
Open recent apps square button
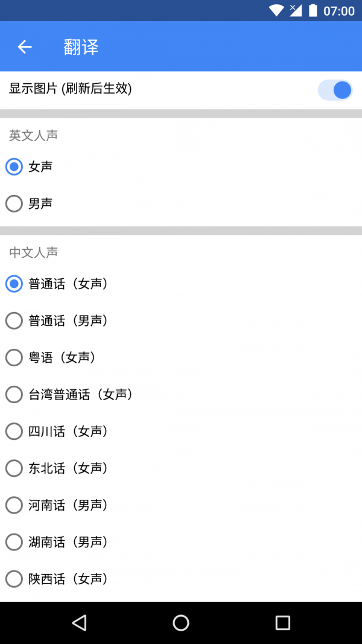click(x=283, y=623)
